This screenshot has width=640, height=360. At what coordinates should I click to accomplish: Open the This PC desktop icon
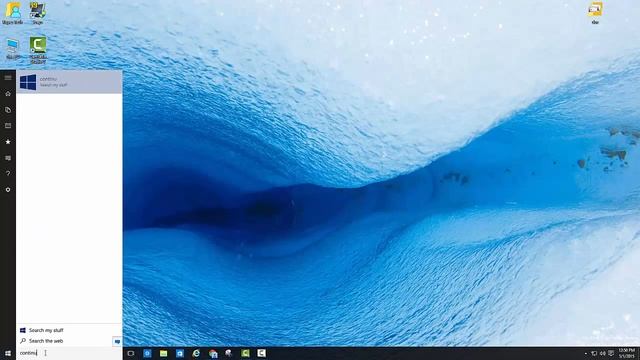pos(13,49)
